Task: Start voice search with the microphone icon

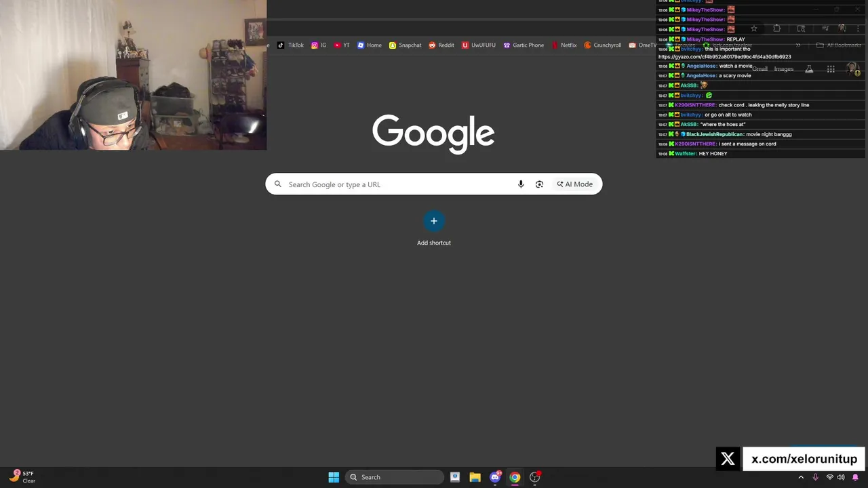Action: (x=521, y=184)
